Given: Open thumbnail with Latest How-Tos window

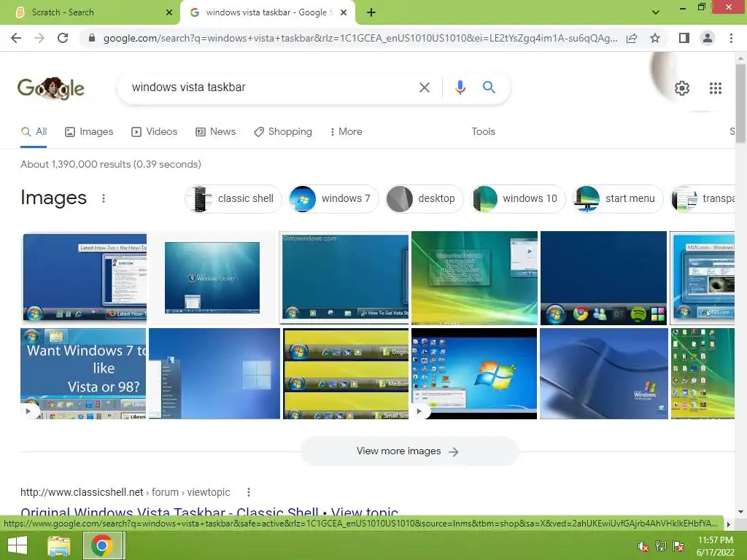Looking at the screenshot, I should click(85, 276).
